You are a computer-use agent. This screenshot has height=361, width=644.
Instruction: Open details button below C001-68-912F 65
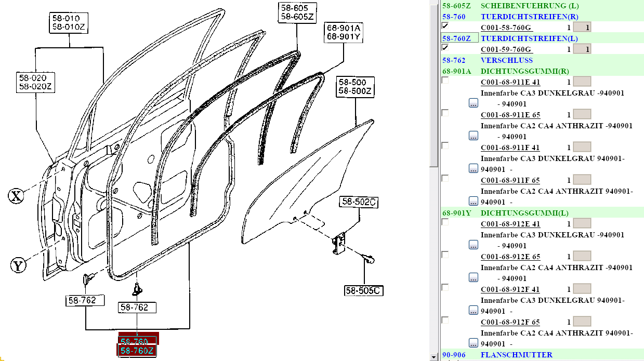[473, 343]
